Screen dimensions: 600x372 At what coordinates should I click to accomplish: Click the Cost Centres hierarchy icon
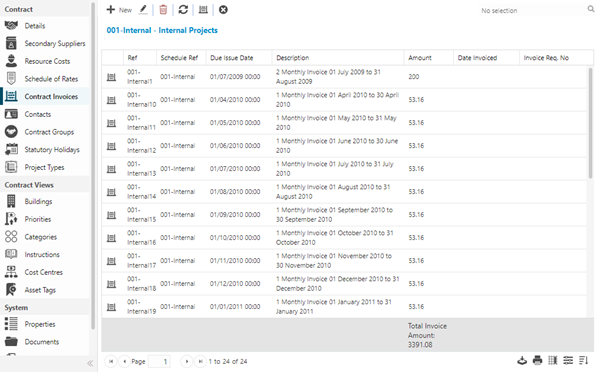coord(11,272)
